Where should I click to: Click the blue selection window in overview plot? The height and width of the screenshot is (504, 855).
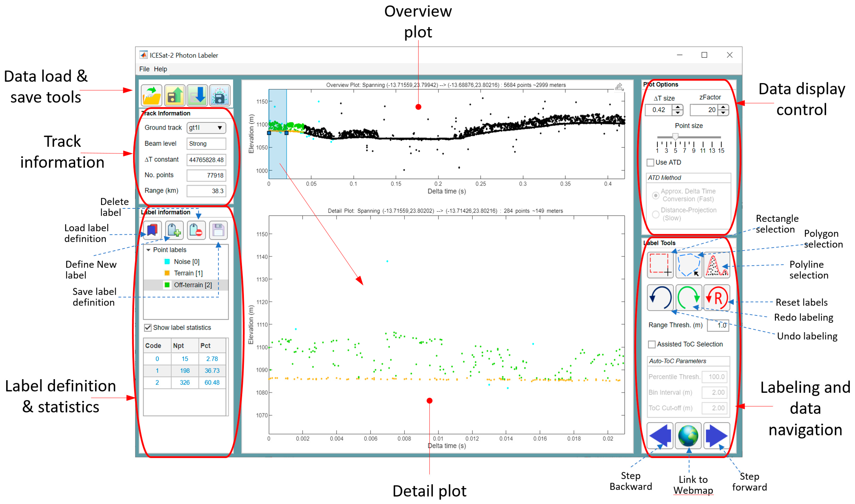pos(278,134)
